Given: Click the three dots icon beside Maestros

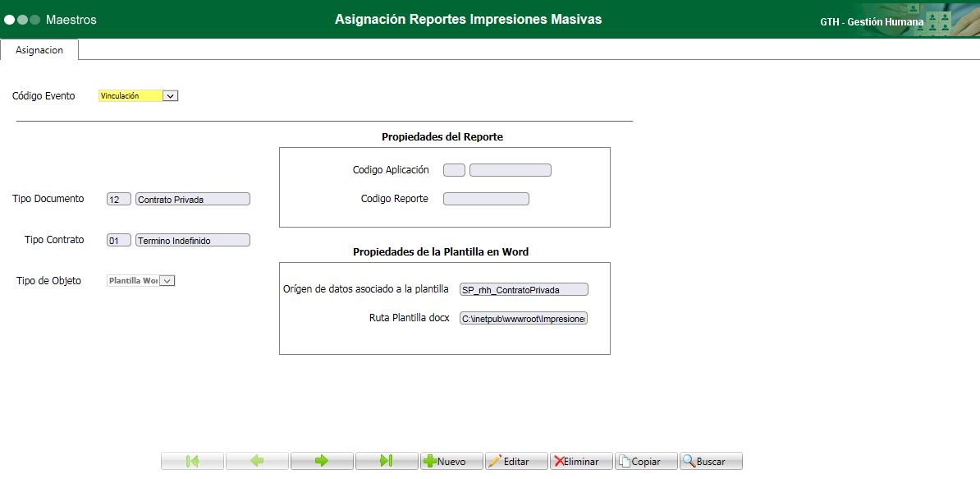Looking at the screenshot, I should click(x=22, y=20).
